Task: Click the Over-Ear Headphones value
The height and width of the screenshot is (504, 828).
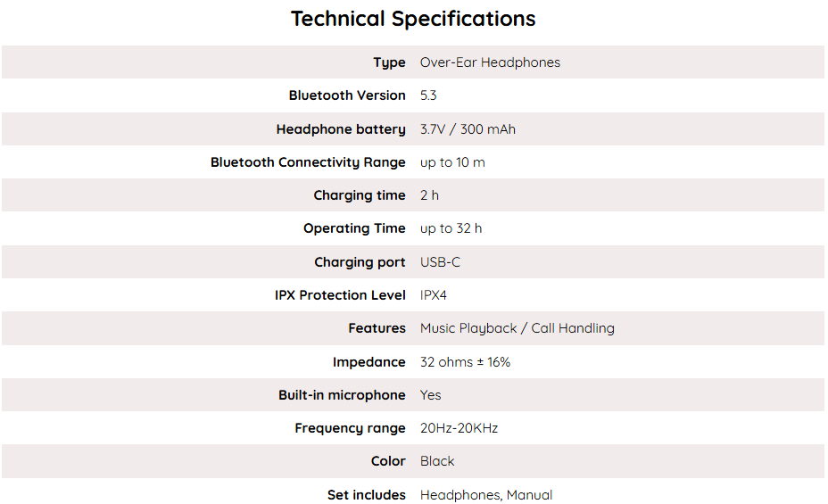Action: pos(490,62)
